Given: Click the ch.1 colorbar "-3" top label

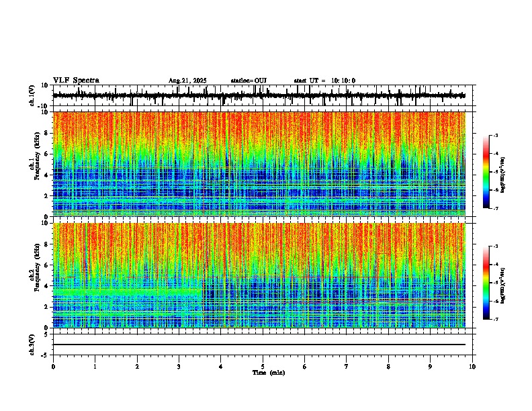Looking at the screenshot, I should click(x=495, y=135).
